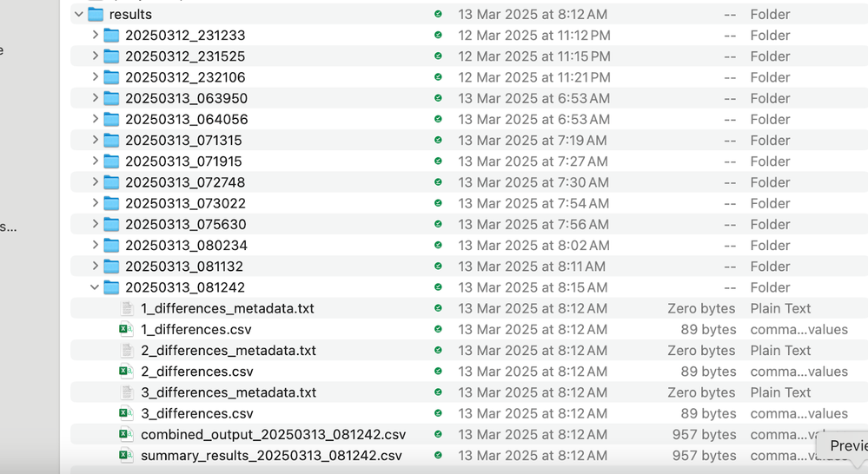Collapse the results folder disclosure arrow
Image resolution: width=868 pixels, height=474 pixels.
point(79,15)
